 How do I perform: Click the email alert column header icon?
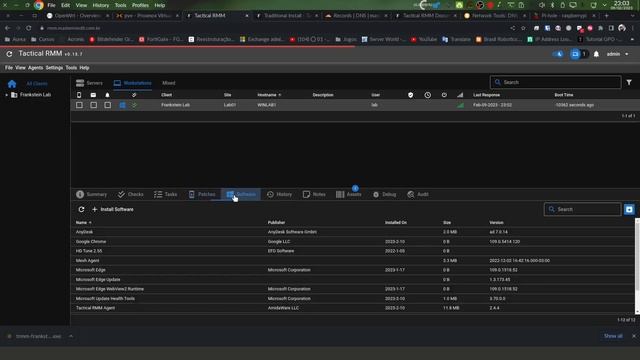click(93, 95)
